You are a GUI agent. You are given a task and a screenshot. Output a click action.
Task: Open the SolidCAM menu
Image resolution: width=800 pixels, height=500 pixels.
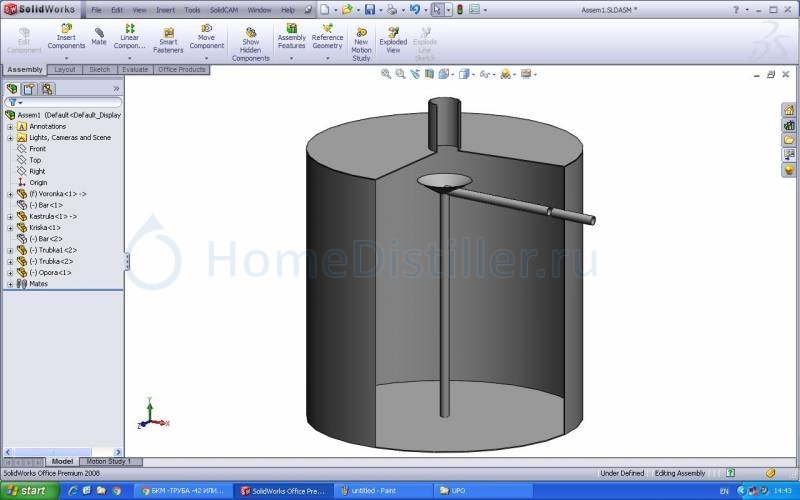click(224, 10)
